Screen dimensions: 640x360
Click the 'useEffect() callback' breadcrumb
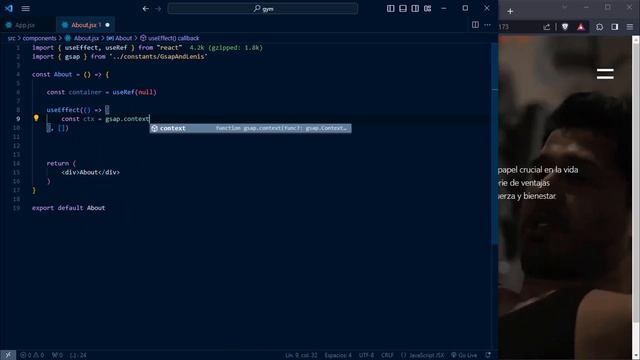click(x=173, y=38)
